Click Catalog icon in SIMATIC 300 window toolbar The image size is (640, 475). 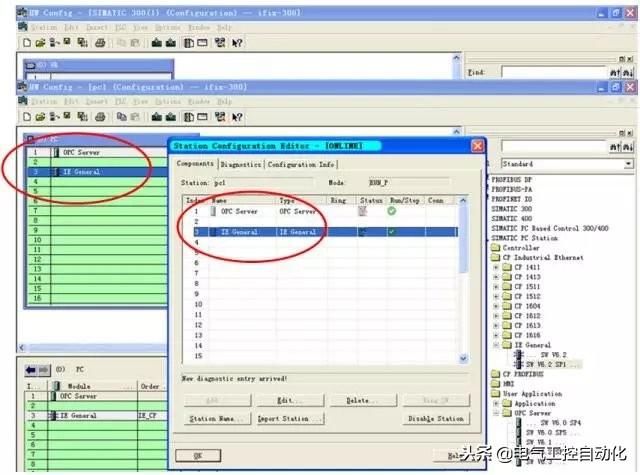(189, 42)
